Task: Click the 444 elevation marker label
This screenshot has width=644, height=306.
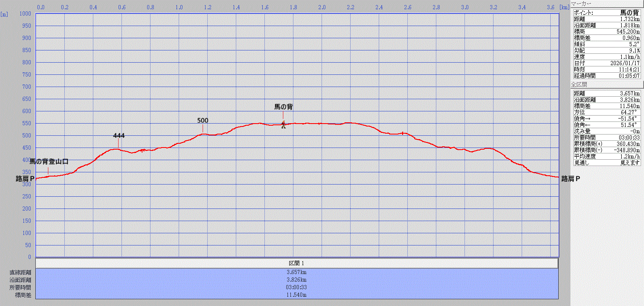Action: pyautogui.click(x=119, y=136)
